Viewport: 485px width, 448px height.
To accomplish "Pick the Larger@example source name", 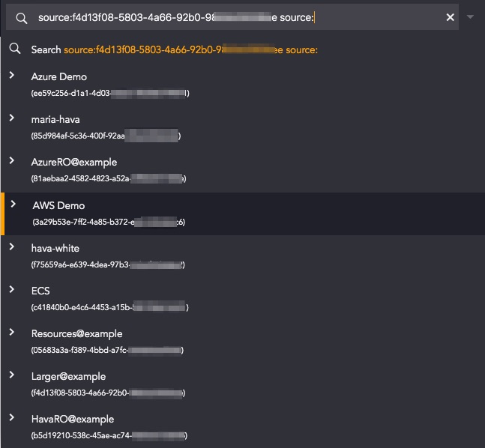I will point(68,377).
